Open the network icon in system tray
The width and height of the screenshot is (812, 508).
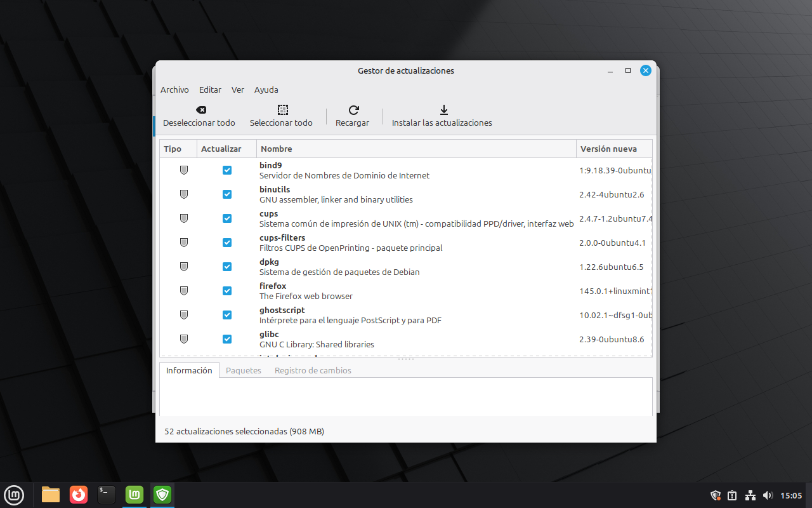tap(750, 495)
